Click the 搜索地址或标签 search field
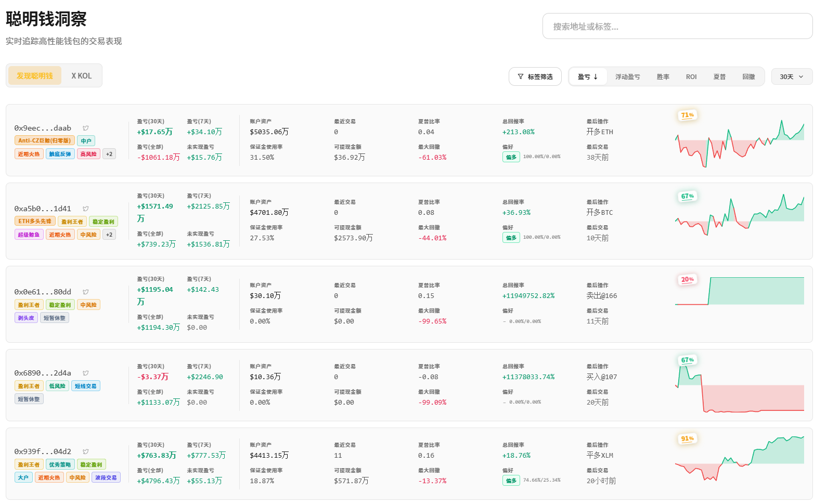The image size is (840, 504). pyautogui.click(x=677, y=27)
